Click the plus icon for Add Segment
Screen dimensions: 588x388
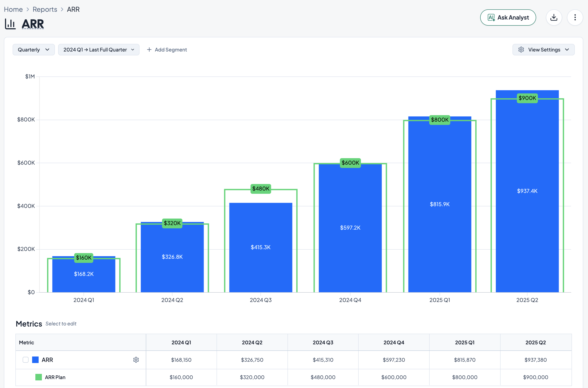pos(149,50)
